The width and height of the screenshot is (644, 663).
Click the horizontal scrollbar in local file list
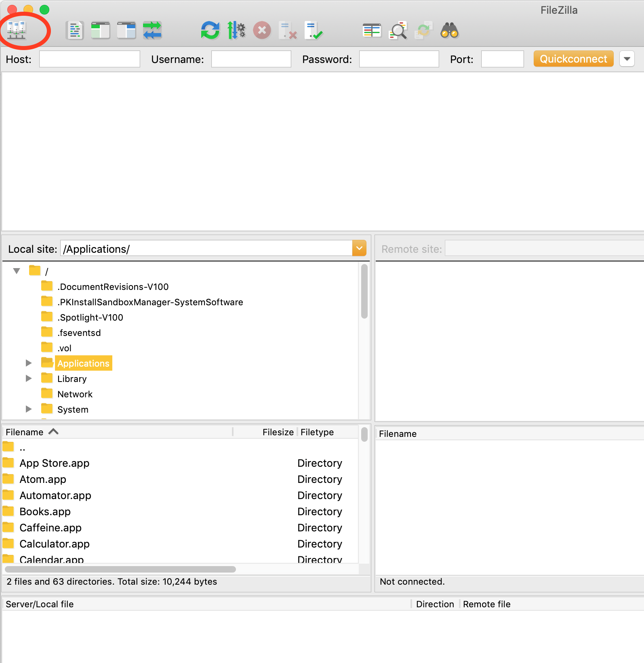tap(120, 569)
